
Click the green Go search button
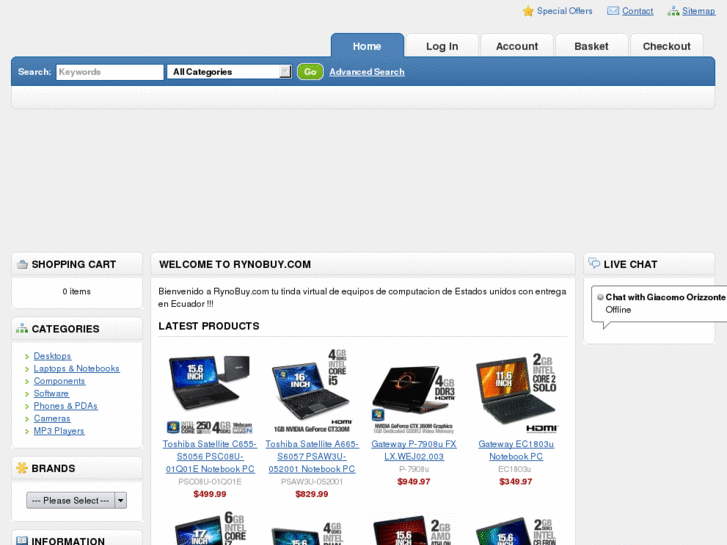pos(310,72)
